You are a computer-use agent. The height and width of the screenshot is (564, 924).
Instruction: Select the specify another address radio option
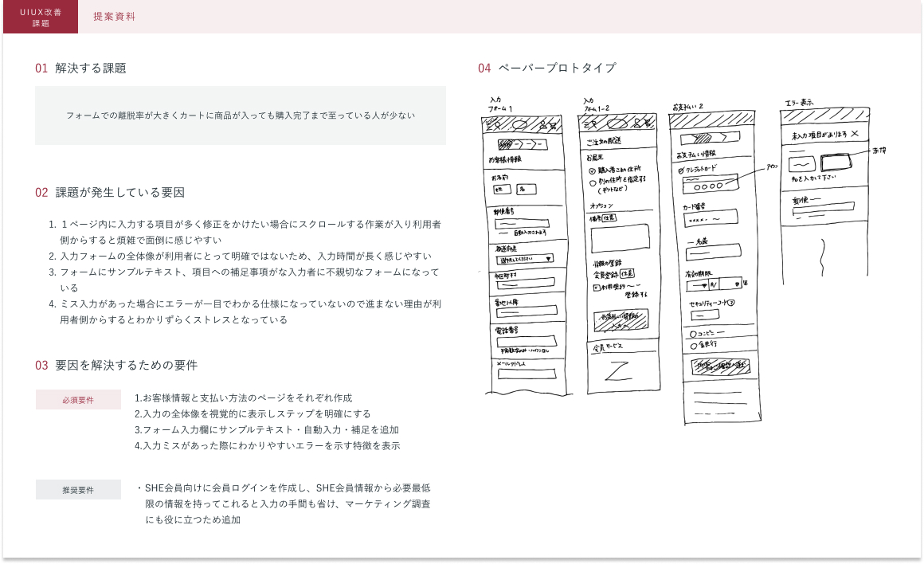point(592,182)
